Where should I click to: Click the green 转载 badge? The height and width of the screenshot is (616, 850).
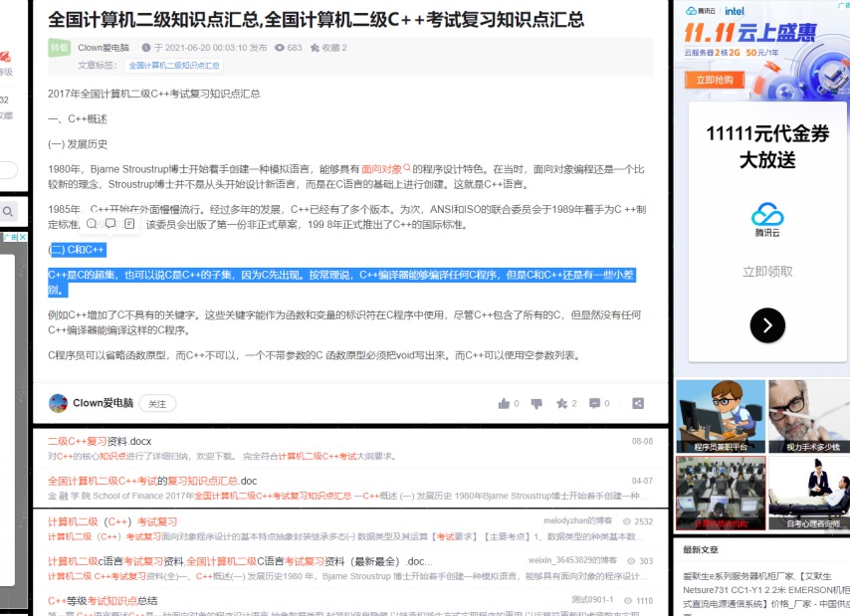[59, 48]
